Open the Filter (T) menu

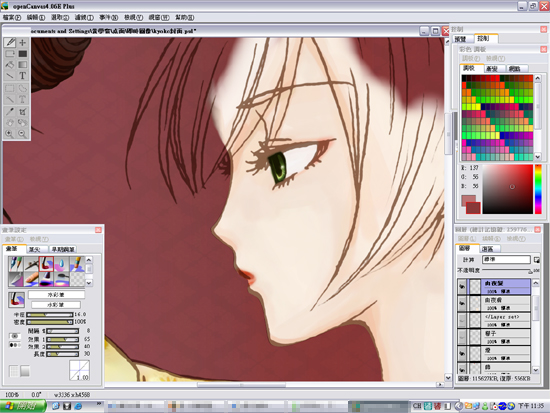coord(84,17)
